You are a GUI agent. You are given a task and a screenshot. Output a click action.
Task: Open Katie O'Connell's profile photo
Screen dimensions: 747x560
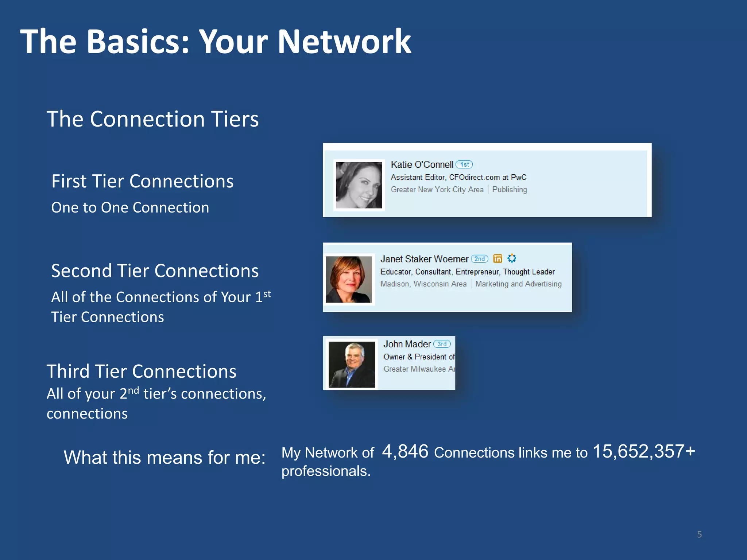[x=359, y=185]
